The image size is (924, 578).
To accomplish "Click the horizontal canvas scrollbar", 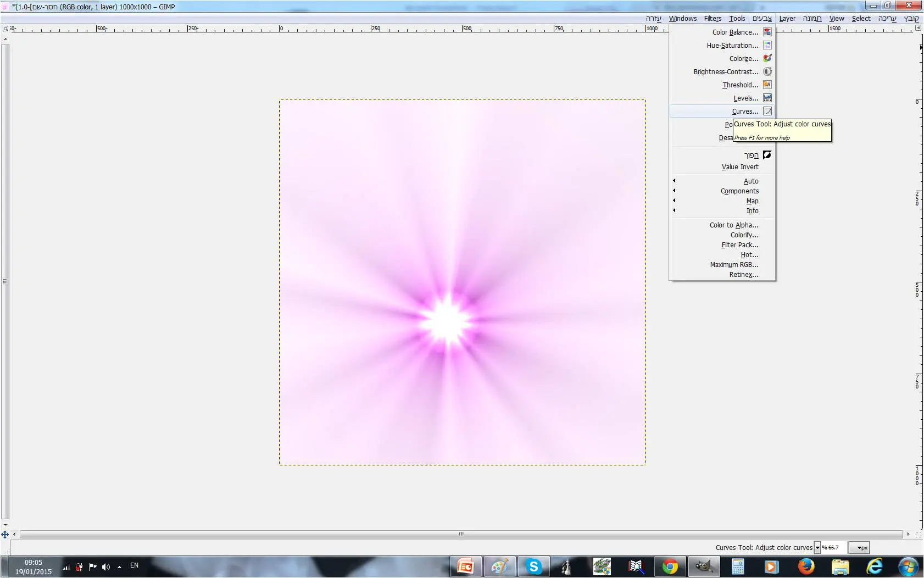I will 461,534.
